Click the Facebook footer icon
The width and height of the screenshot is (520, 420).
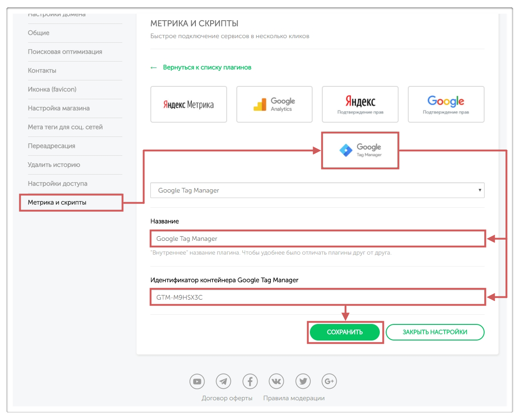pos(250,381)
